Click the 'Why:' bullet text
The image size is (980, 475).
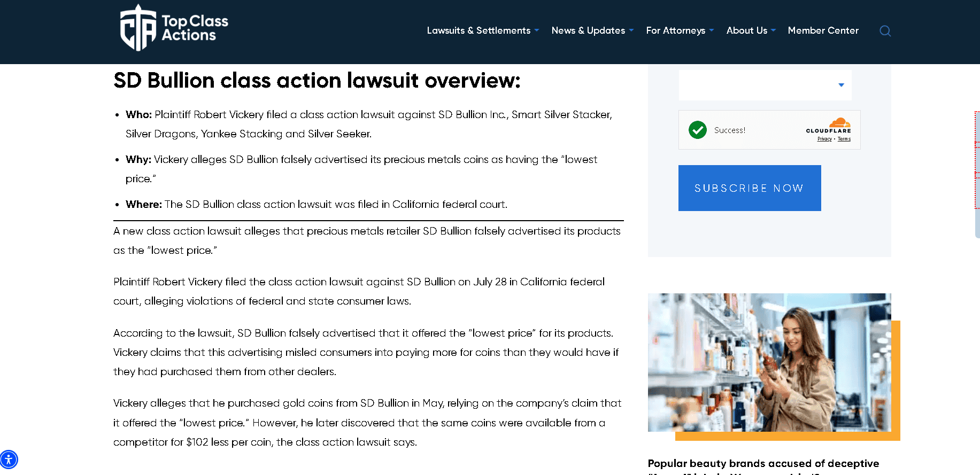point(361,169)
